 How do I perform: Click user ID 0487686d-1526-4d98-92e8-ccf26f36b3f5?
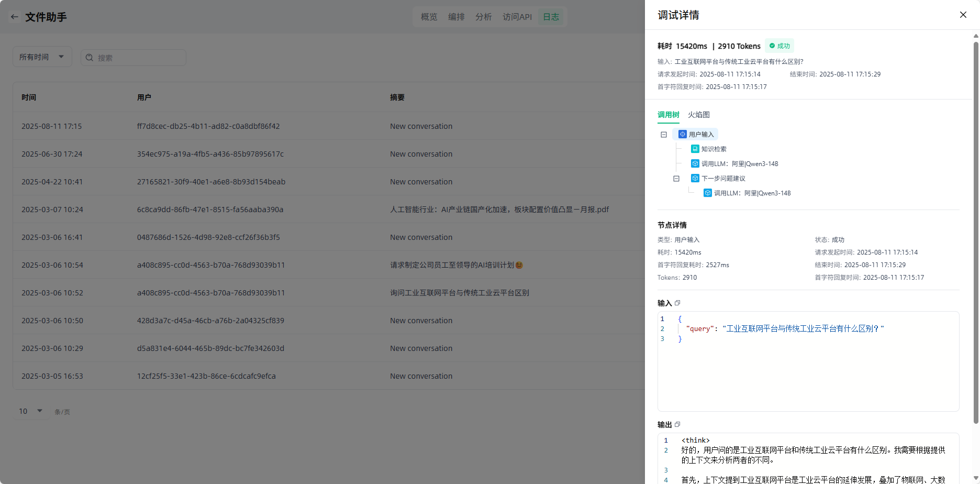tap(208, 237)
